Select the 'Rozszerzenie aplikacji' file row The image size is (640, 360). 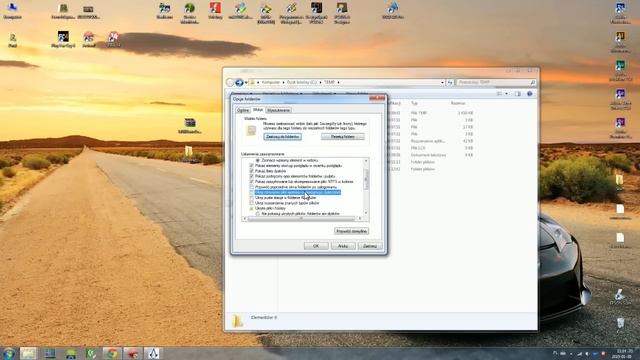429,141
